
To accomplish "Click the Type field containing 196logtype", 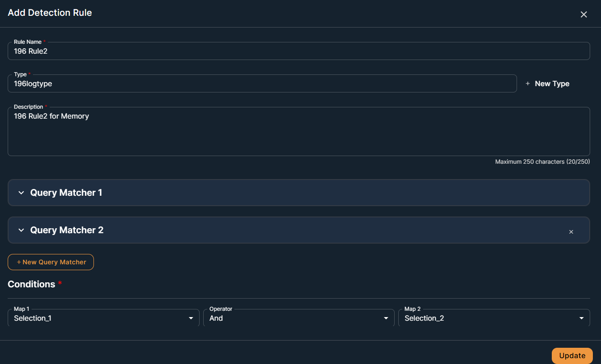I will (262, 84).
